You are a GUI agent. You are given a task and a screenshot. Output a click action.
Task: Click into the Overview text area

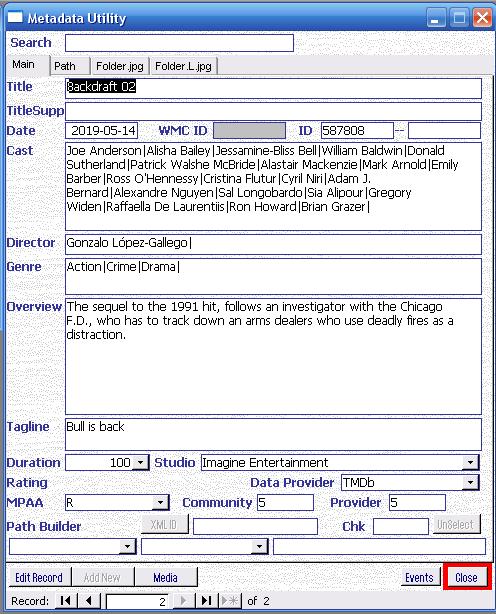pyautogui.click(x=273, y=356)
